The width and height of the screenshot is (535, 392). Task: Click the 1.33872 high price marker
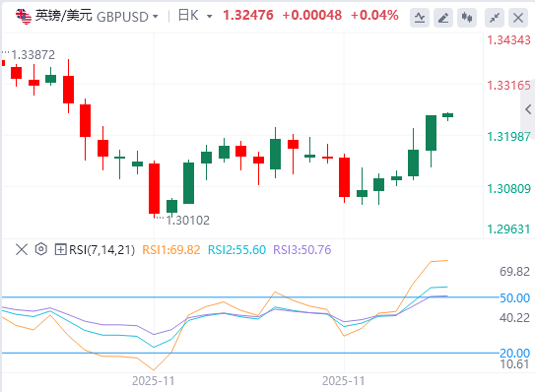point(33,55)
